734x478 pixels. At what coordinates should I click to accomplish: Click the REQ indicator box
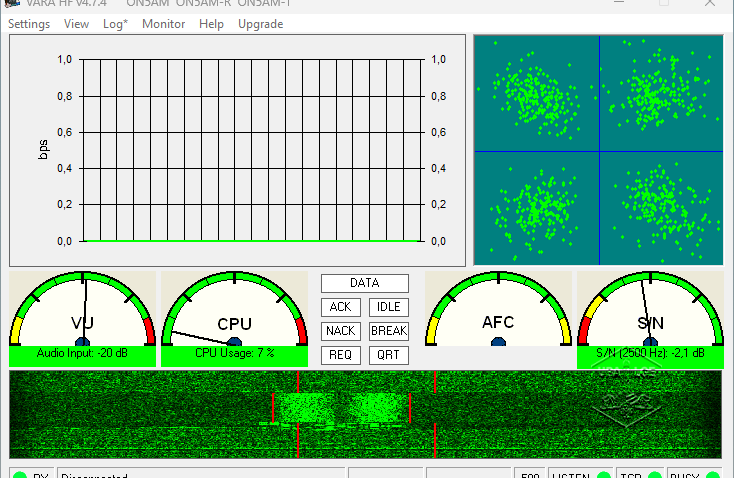tap(340, 355)
